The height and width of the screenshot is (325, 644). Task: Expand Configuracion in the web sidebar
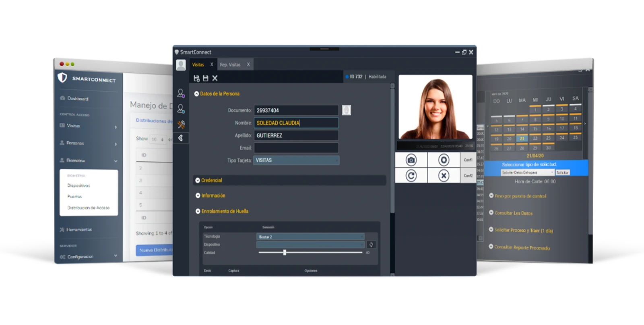pyautogui.click(x=88, y=257)
